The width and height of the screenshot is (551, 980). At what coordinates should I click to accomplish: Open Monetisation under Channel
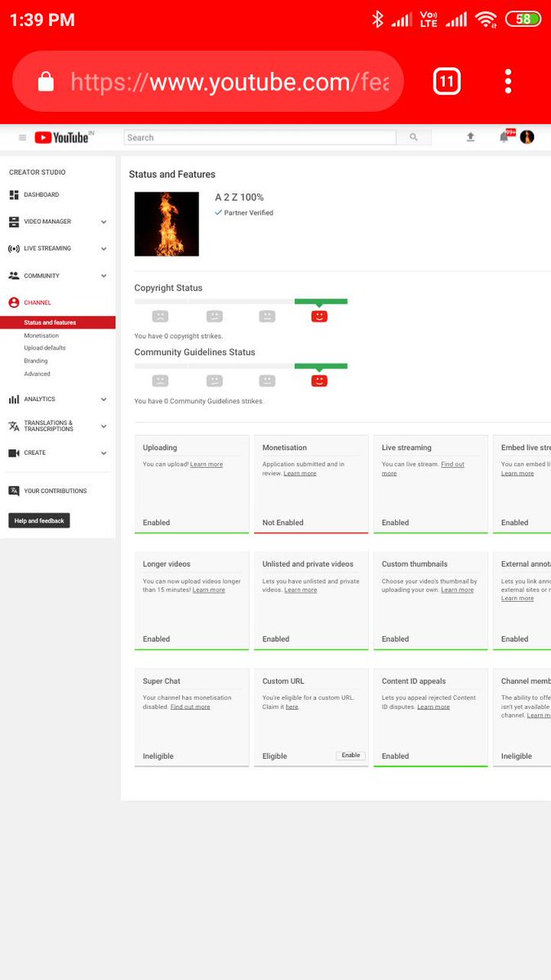(42, 336)
